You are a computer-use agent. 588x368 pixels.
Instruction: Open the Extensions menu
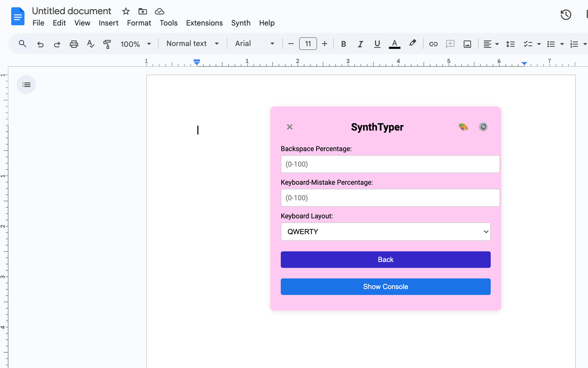pyautogui.click(x=204, y=23)
